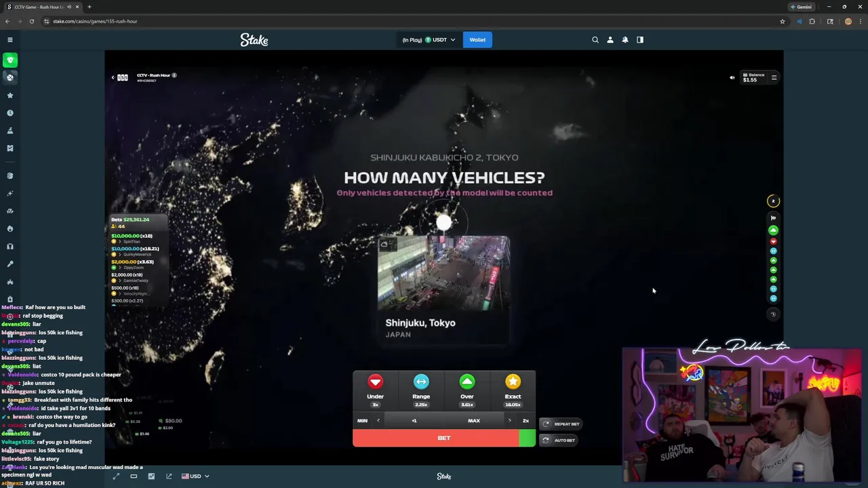This screenshot has width=868, height=488.
Task: Open the game menu beside Balance
Action: 774,77
